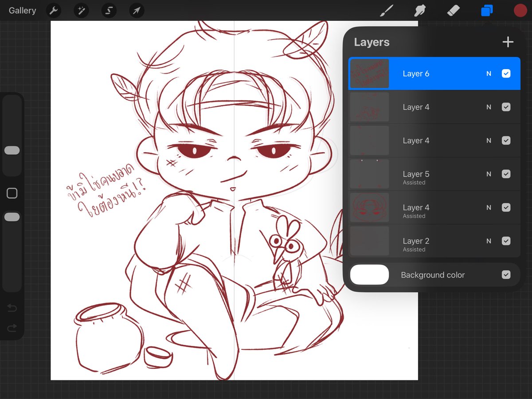Viewport: 532px width, 399px height.
Task: Uncheck the Background color visibility box
Action: [506, 275]
